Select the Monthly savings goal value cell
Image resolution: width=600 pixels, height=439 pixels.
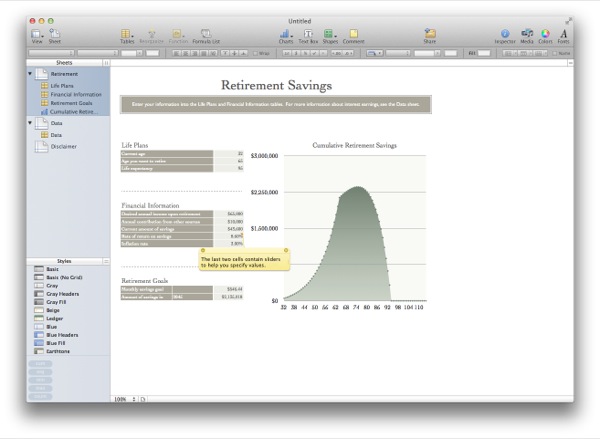(x=228, y=289)
